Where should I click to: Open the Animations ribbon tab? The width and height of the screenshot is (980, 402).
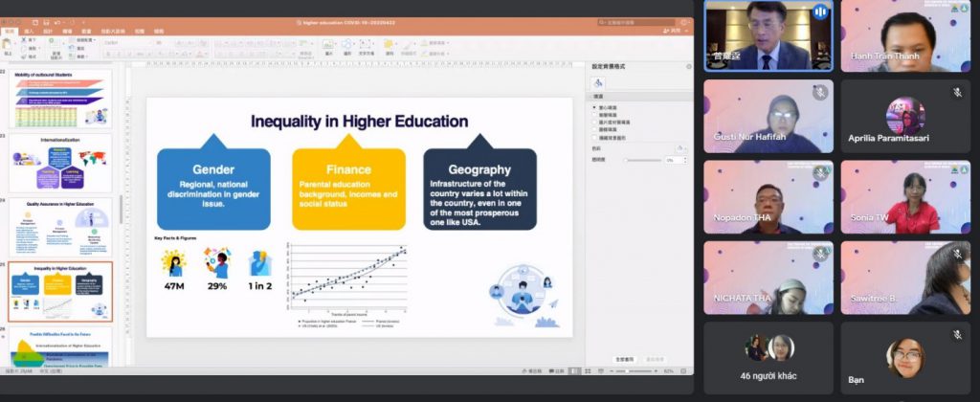point(86,31)
